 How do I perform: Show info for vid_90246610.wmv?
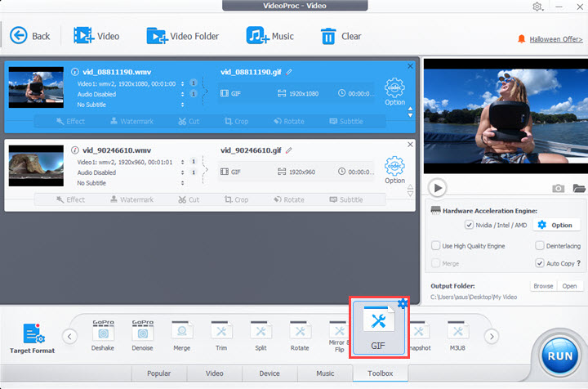click(75, 150)
